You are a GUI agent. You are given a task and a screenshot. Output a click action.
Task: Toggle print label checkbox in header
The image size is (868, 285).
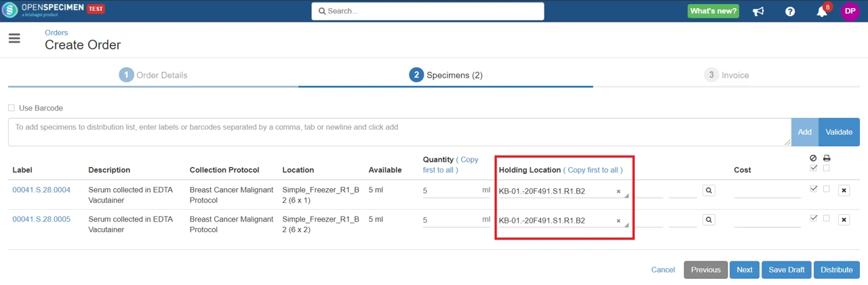point(827,168)
